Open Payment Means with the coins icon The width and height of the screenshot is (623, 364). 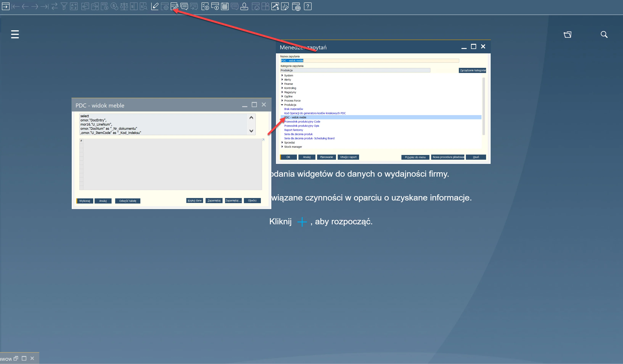click(x=114, y=6)
